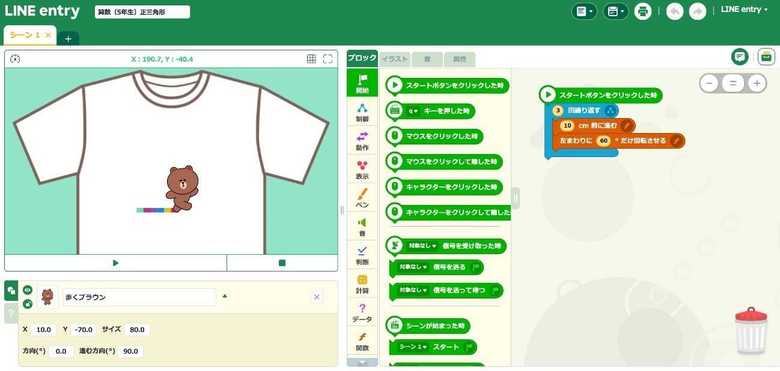Screen dimensions: 780x371
Task: Expand the stage to fullscreen
Action: 328,59
